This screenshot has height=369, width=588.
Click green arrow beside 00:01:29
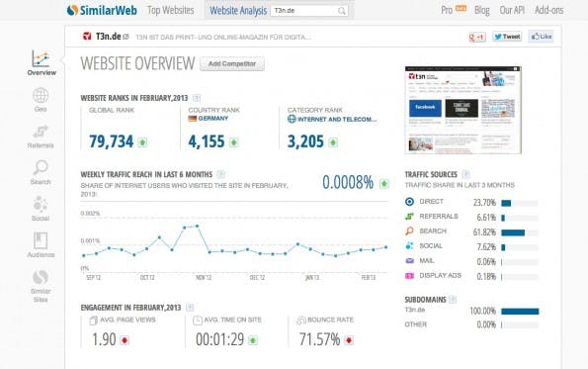coord(253,340)
